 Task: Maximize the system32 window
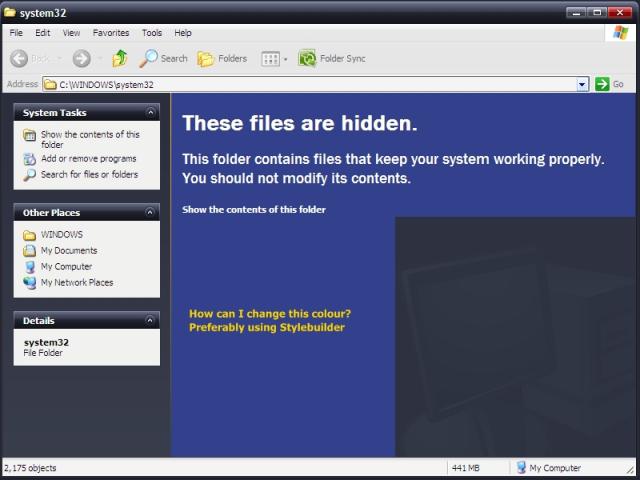tap(597, 13)
